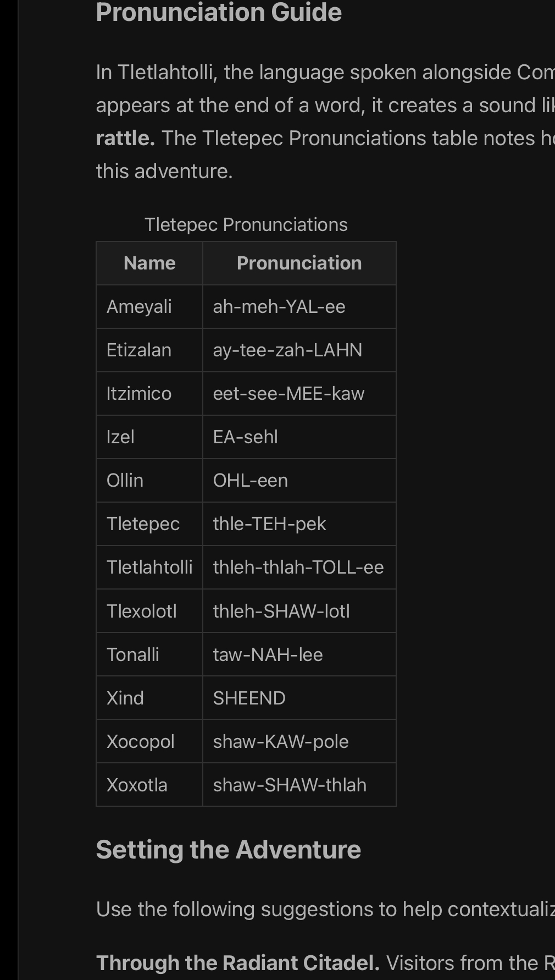Viewport: 555px width, 980px height.
Task: Click the Tletepec Pronunciations table caption
Action: (x=246, y=224)
